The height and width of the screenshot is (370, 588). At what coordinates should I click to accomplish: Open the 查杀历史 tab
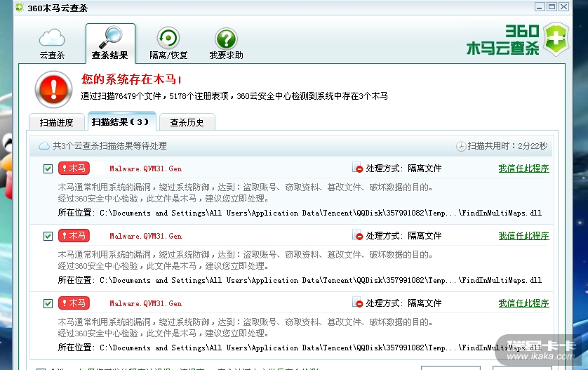pos(187,122)
